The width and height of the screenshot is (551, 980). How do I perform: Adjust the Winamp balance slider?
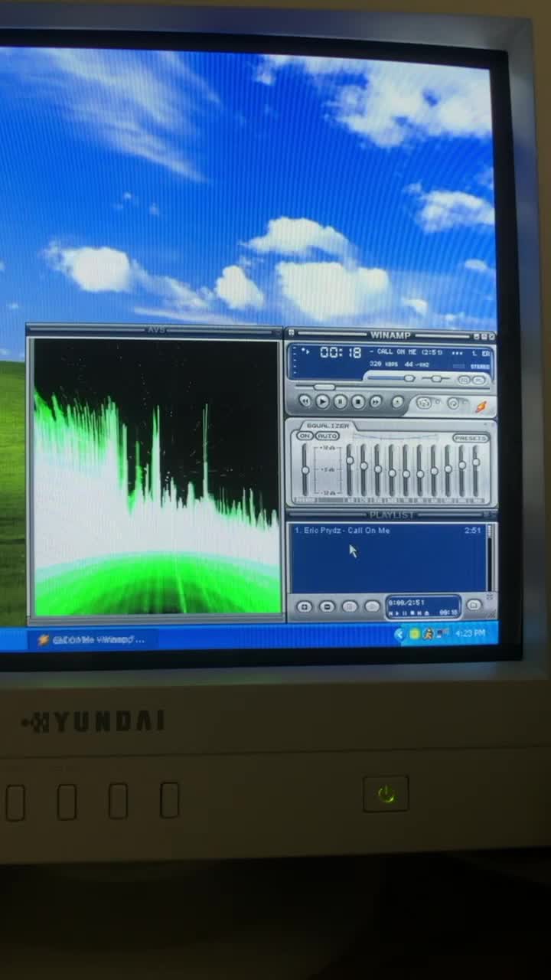click(x=436, y=378)
